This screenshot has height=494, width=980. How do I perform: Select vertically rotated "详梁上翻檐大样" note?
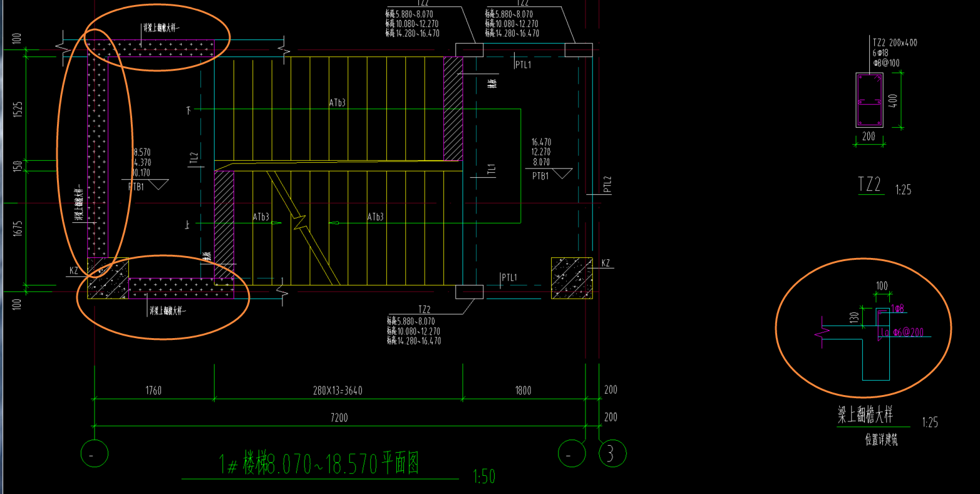[x=80, y=203]
